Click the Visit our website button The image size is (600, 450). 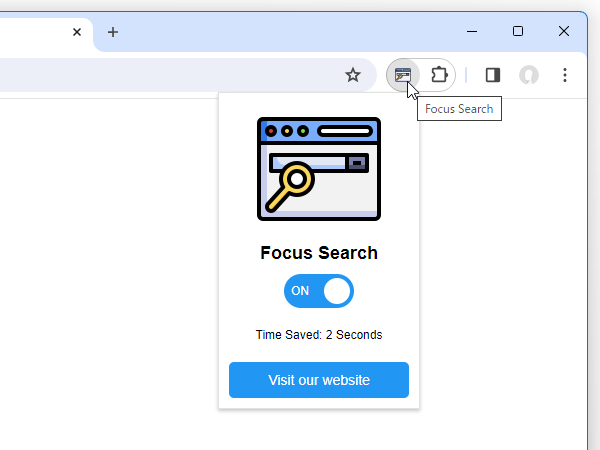(x=319, y=380)
